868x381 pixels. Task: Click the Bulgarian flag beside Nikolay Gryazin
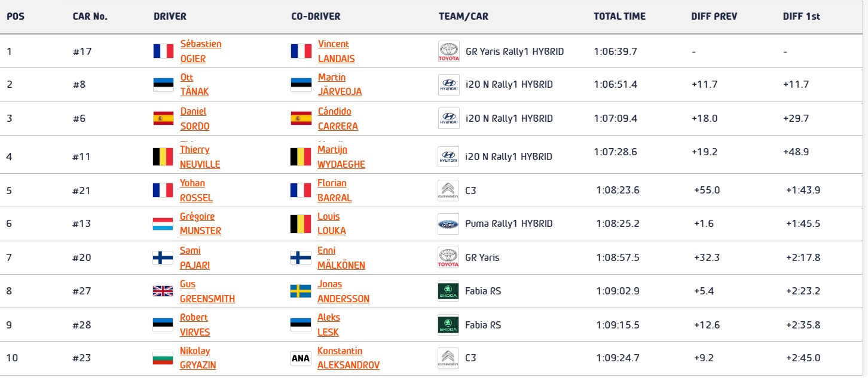coord(163,358)
